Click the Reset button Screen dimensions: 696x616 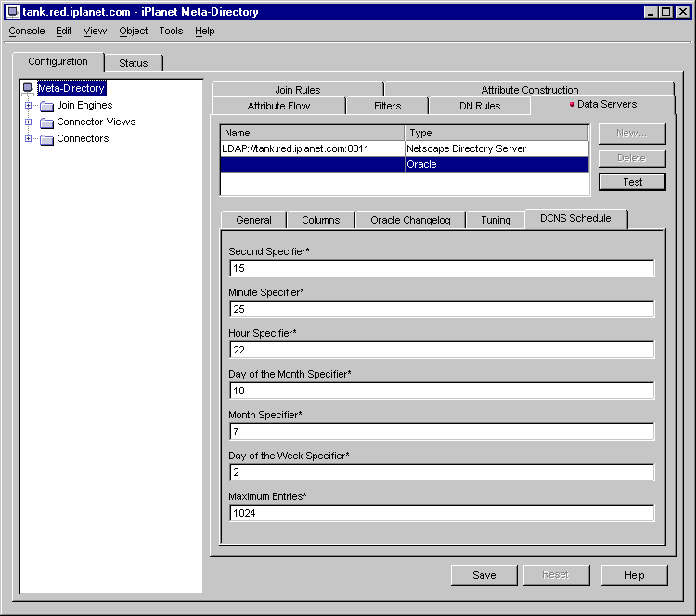pos(556,575)
